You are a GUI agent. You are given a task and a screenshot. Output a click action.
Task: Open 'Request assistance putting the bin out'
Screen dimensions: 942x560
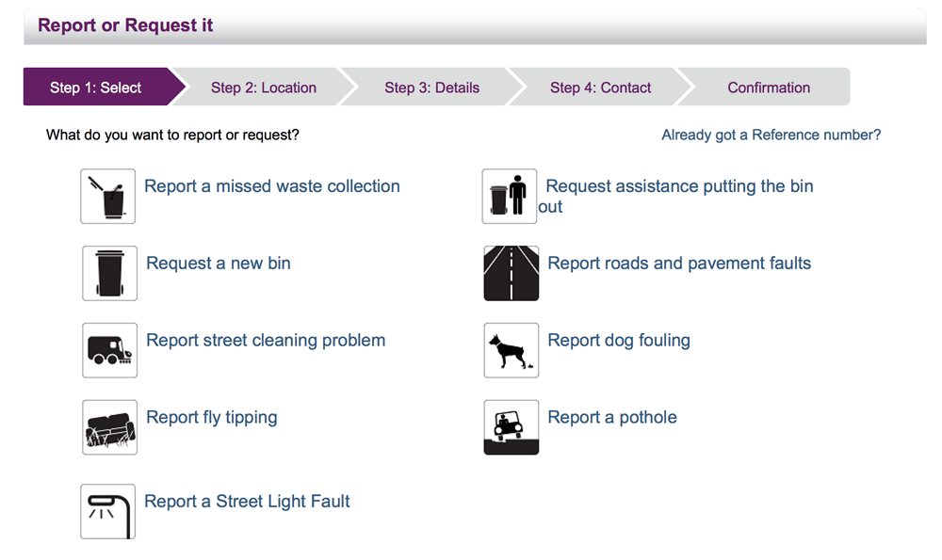(675, 196)
